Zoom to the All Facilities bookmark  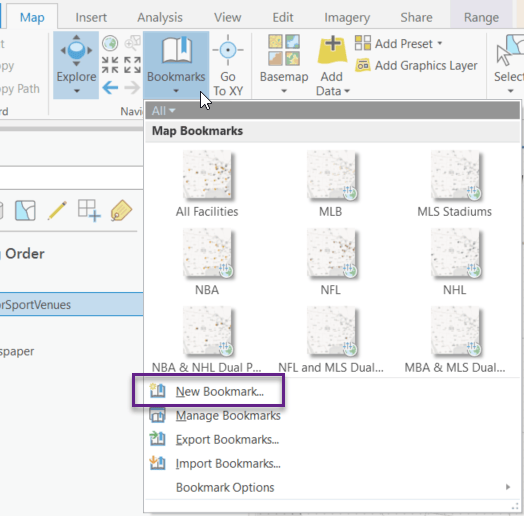tap(207, 184)
